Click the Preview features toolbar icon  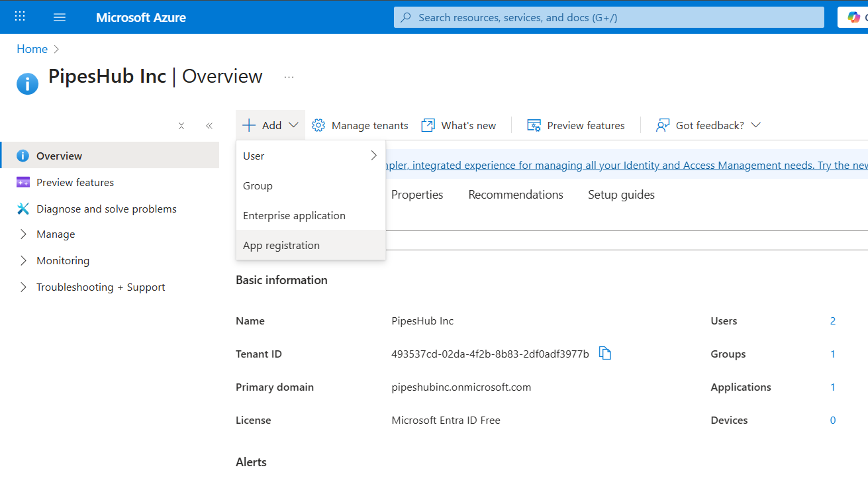pyautogui.click(x=533, y=125)
